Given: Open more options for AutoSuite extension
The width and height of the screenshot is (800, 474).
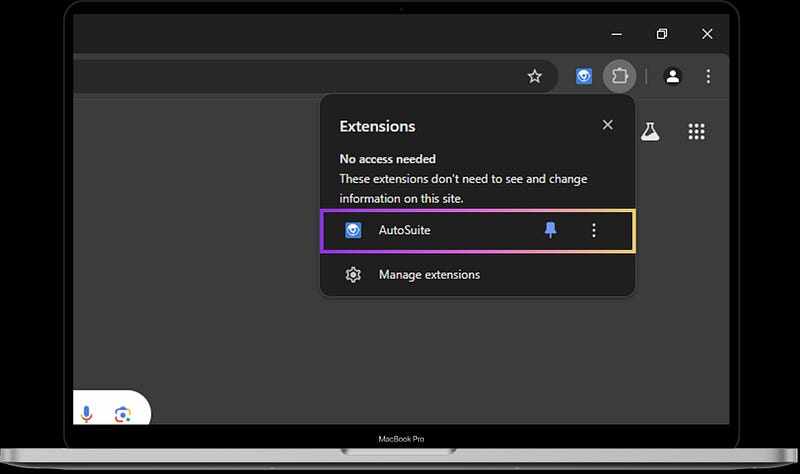Looking at the screenshot, I should point(594,231).
